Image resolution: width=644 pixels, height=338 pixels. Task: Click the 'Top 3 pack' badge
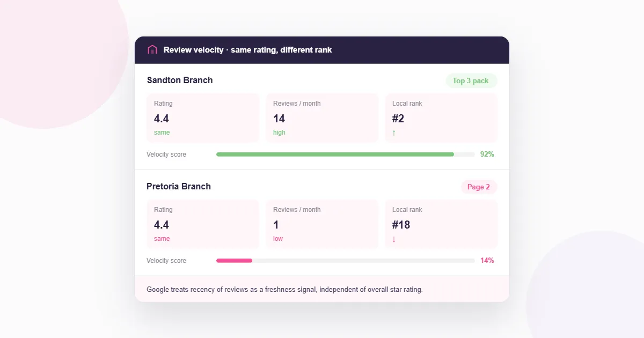click(471, 80)
